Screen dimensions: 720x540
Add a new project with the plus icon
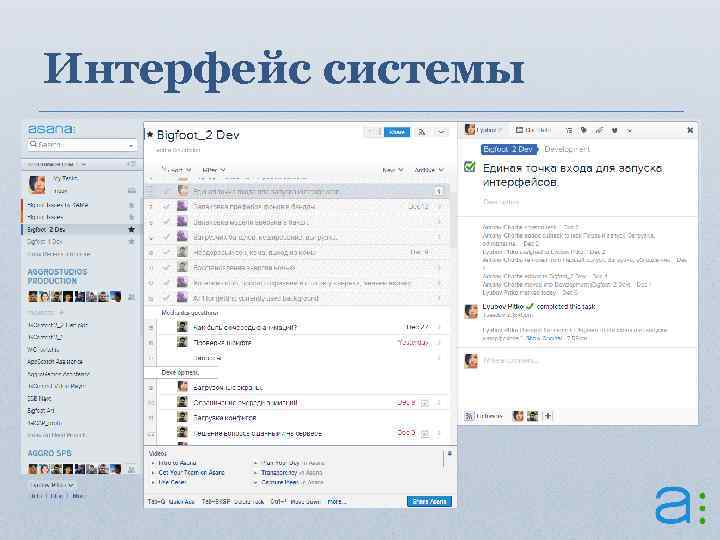tap(61, 313)
